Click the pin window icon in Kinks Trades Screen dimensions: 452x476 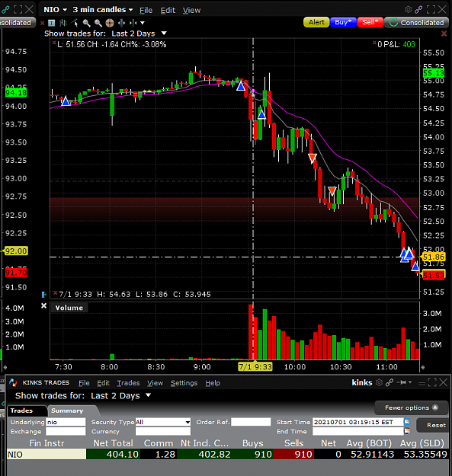[402, 382]
